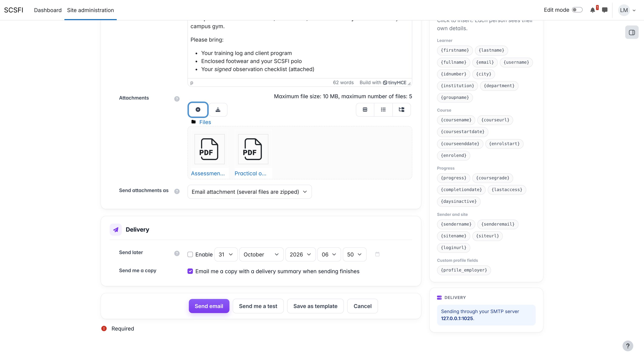
Task: Switch attachments to list details view
Action: tap(383, 110)
